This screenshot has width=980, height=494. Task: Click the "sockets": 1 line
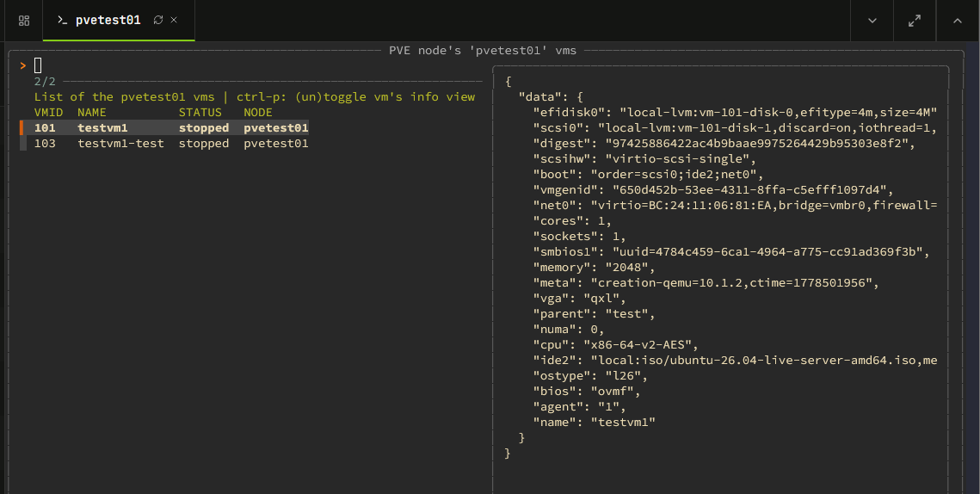tap(579, 237)
